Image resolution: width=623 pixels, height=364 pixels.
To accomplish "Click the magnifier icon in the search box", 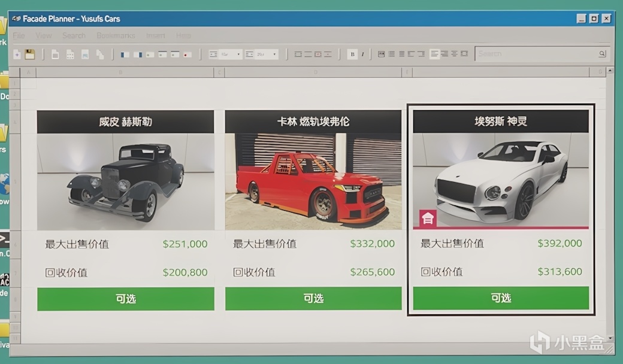I will [602, 53].
